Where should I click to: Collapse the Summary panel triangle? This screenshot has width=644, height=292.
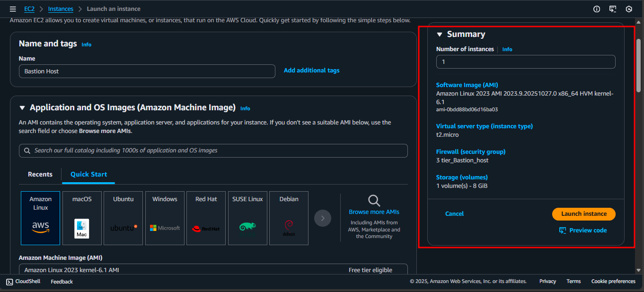pyautogui.click(x=439, y=34)
